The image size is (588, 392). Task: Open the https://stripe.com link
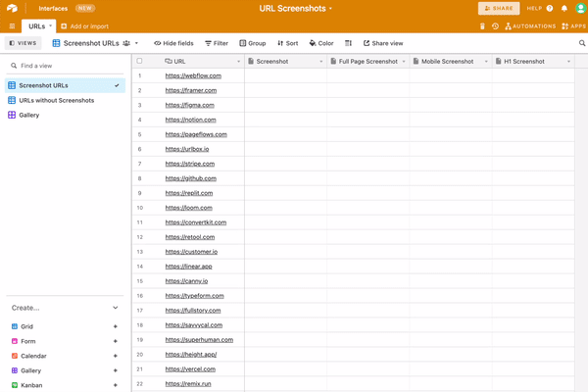click(x=190, y=164)
